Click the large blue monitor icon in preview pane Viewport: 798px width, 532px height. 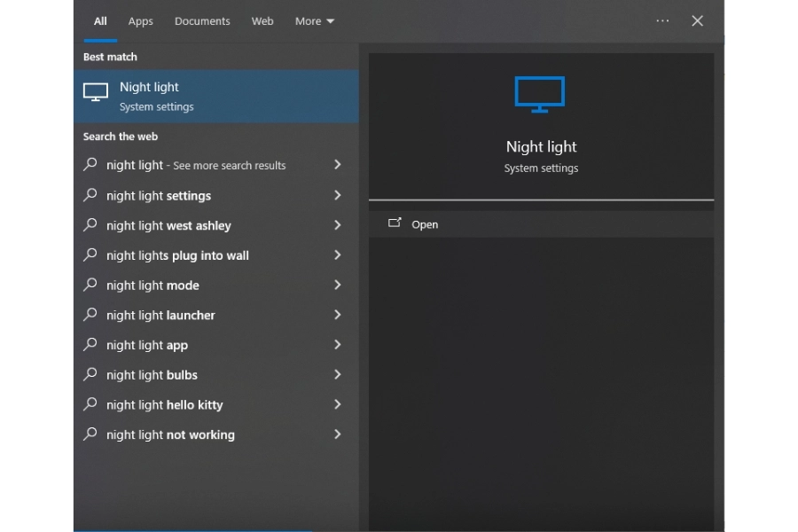pyautogui.click(x=539, y=94)
